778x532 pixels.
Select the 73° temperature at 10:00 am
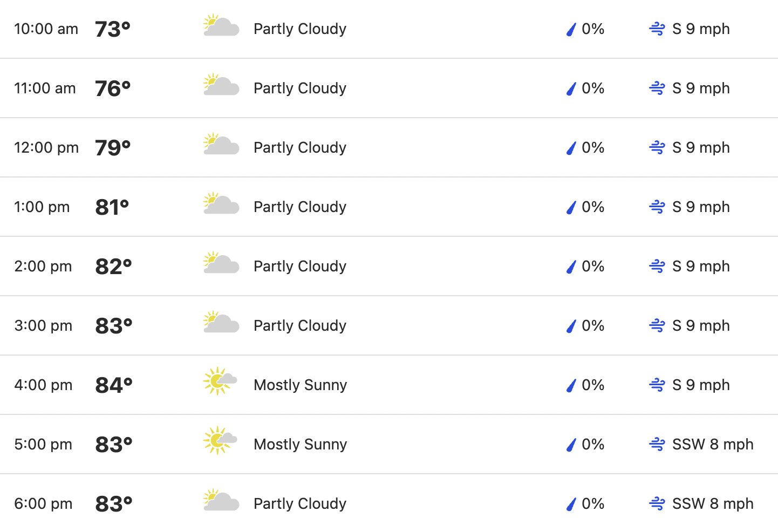point(113,29)
